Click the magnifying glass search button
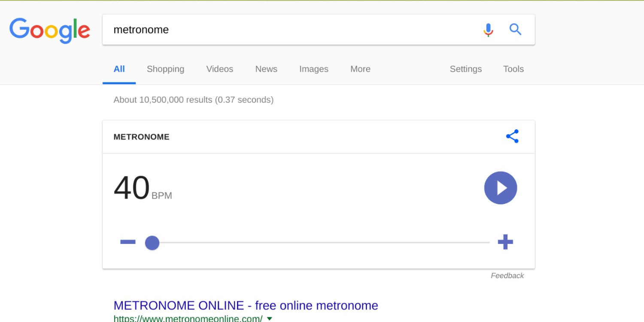 click(515, 30)
